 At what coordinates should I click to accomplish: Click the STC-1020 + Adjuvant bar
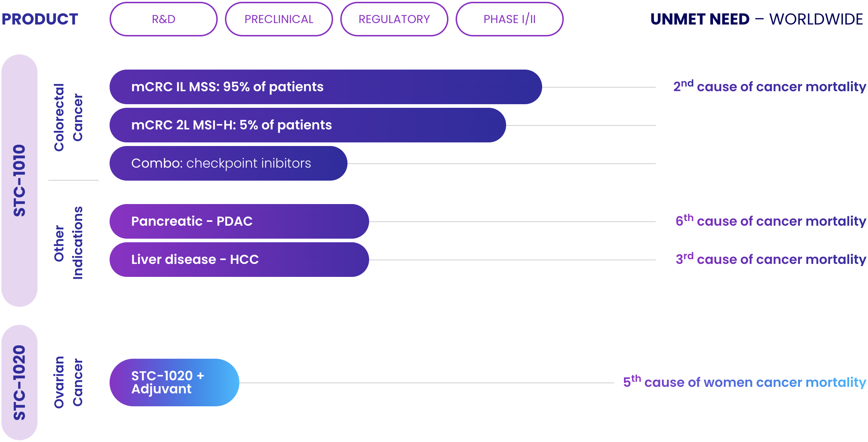174,383
